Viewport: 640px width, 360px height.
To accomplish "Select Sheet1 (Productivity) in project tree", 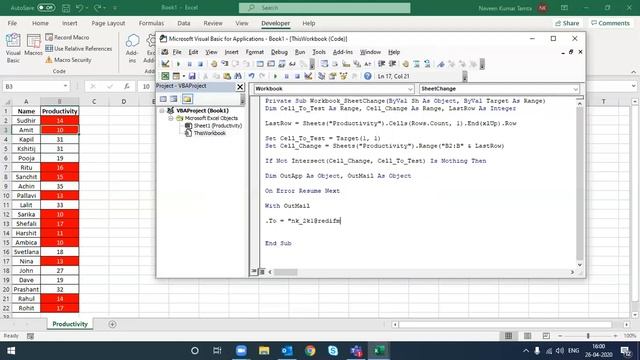I will (214, 126).
